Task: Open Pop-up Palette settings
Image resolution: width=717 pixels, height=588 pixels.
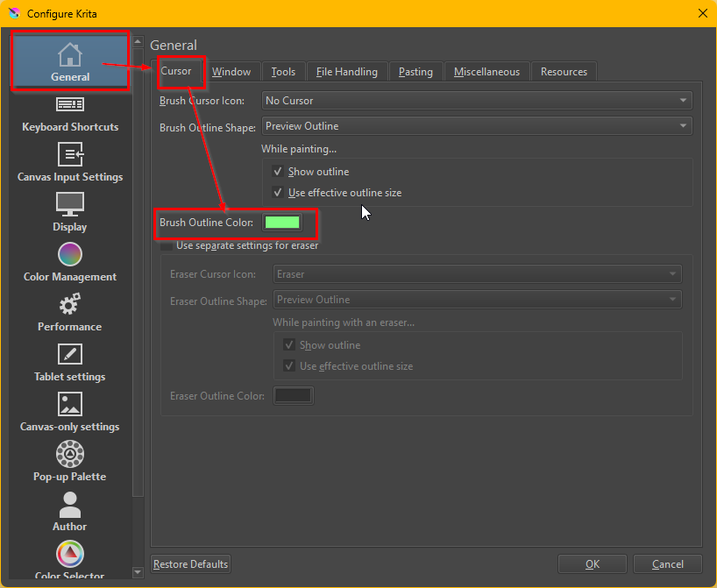Action: coord(70,461)
